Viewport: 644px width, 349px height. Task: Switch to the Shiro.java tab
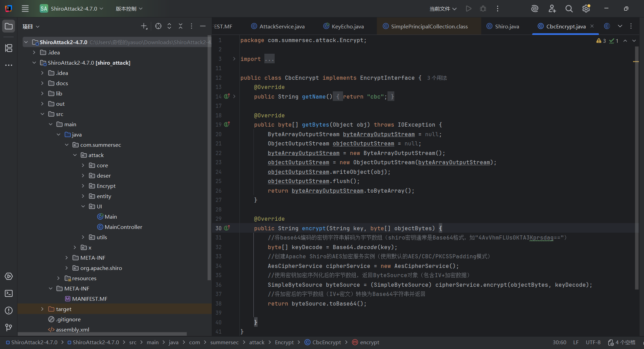coord(507,26)
